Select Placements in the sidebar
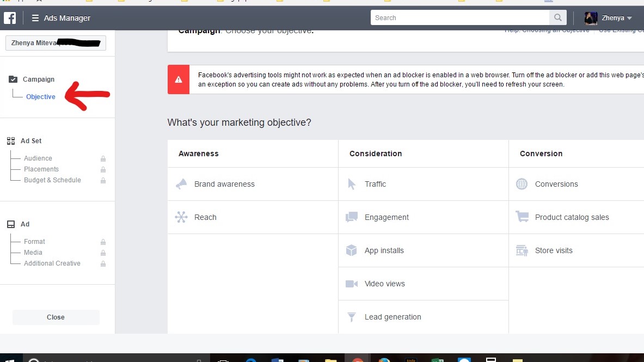Viewport: 644px width, 362px height. [41, 169]
